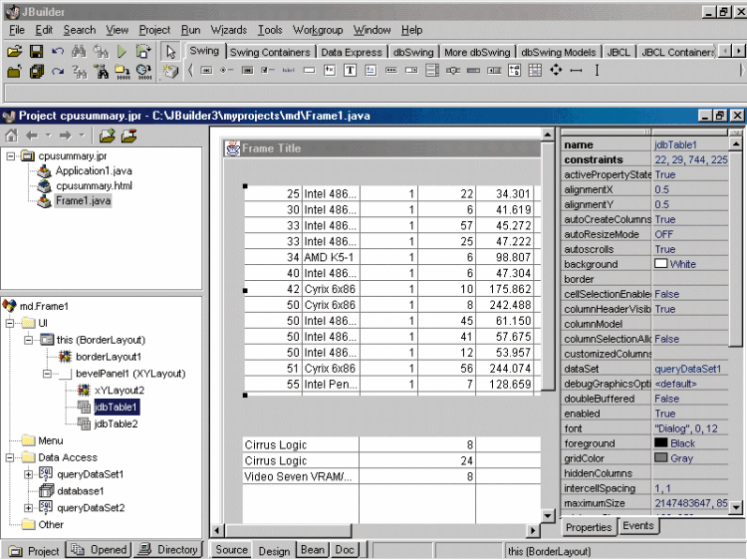Click the Redo arrow icon
This screenshot has width=747, height=560.
[x=58, y=72]
